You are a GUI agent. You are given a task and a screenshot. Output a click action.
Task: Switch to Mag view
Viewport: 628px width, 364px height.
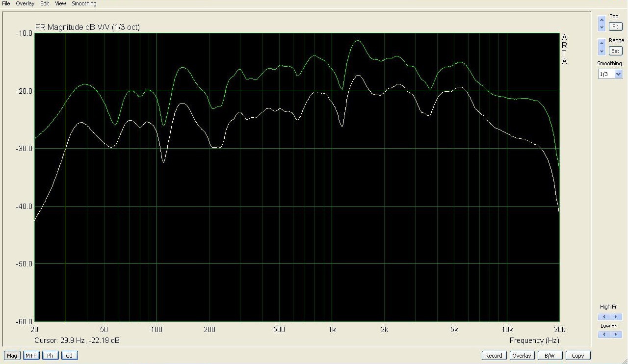point(12,356)
